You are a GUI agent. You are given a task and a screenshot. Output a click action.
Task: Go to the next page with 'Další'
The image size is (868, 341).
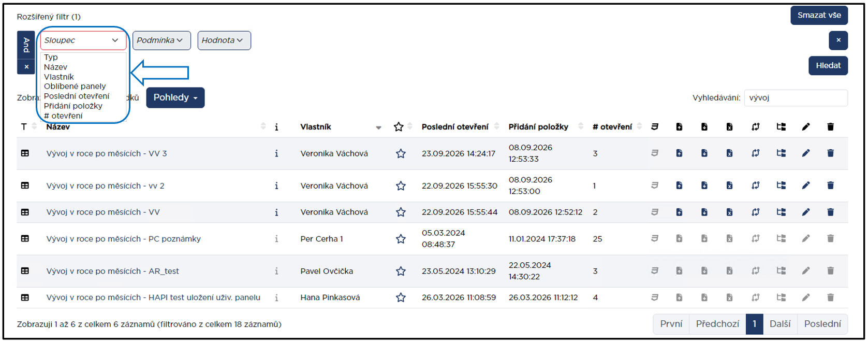pos(780,324)
